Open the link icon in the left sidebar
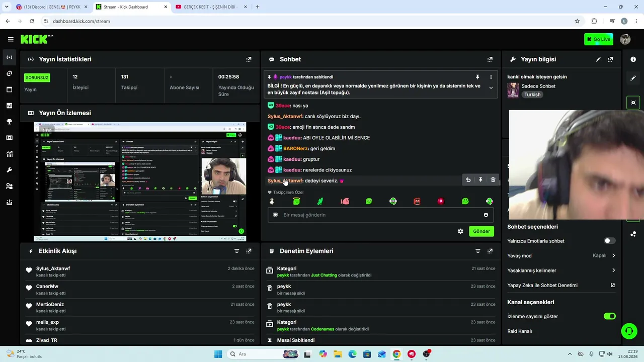This screenshot has width=644, height=362. pyautogui.click(x=9, y=73)
